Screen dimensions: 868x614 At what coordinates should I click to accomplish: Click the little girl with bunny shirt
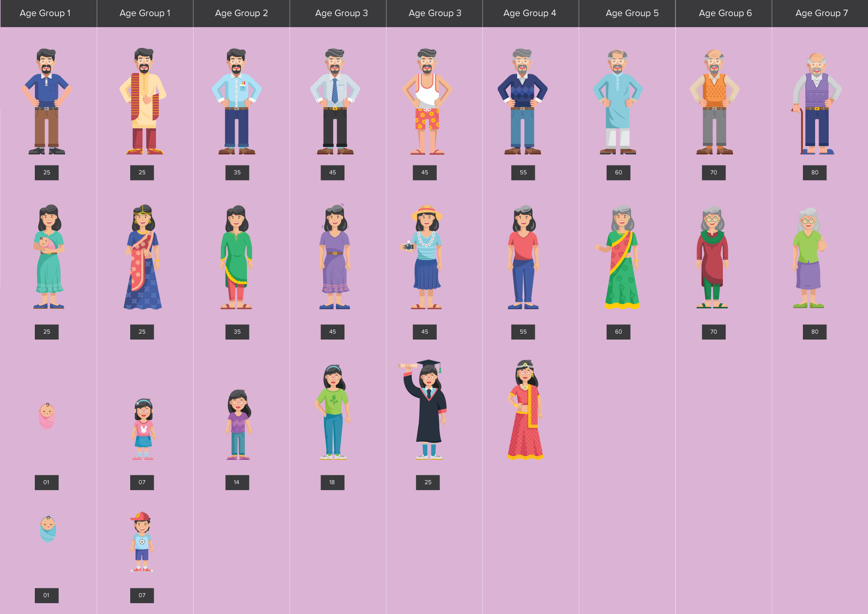(x=143, y=429)
